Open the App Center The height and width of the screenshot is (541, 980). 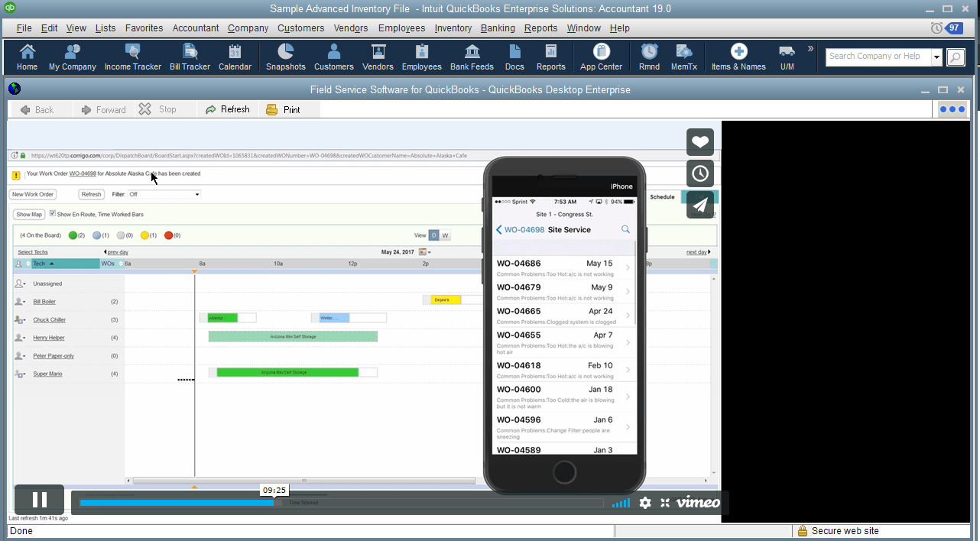coord(602,57)
